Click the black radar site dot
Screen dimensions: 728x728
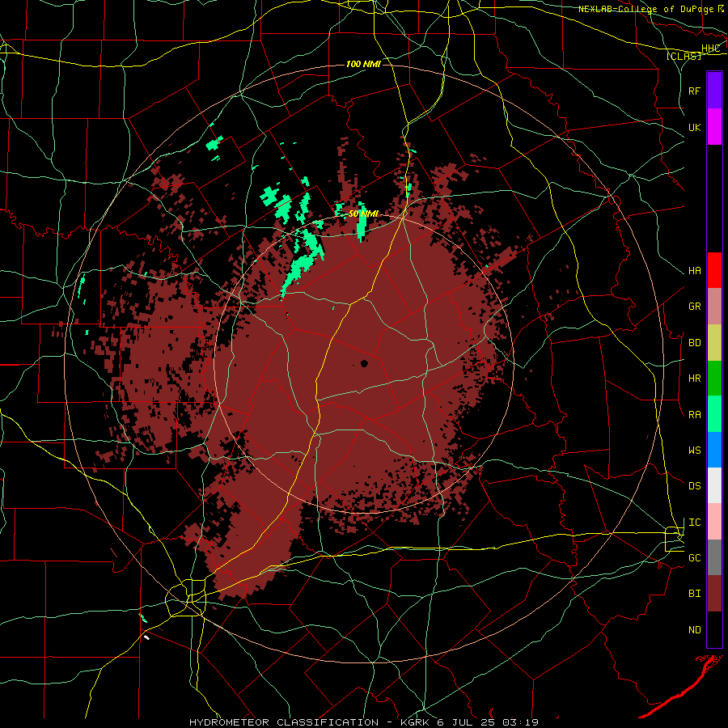click(364, 363)
